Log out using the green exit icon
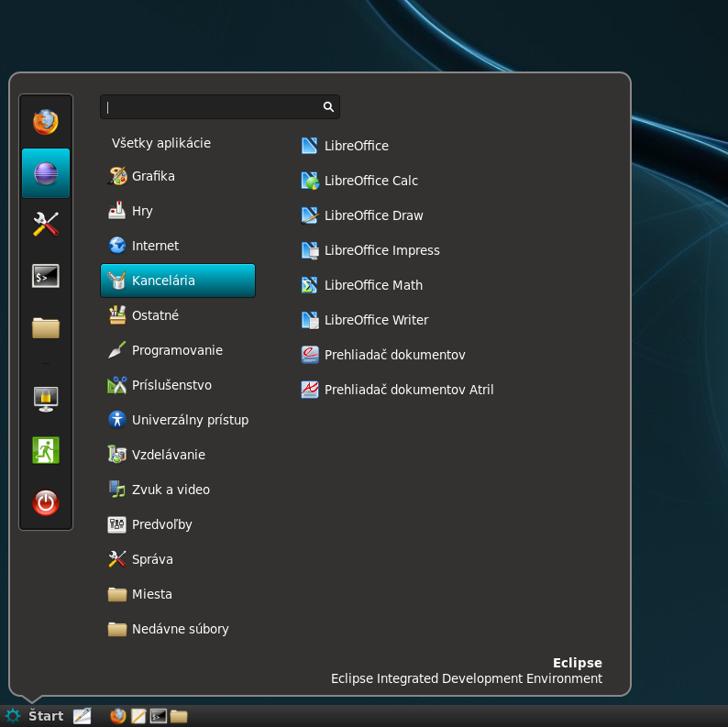This screenshot has width=728, height=727. [x=46, y=450]
